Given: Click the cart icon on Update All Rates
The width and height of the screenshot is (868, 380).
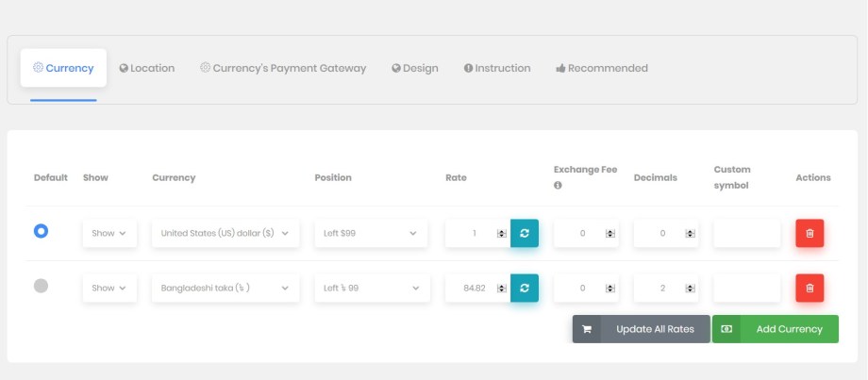Looking at the screenshot, I should pos(587,329).
